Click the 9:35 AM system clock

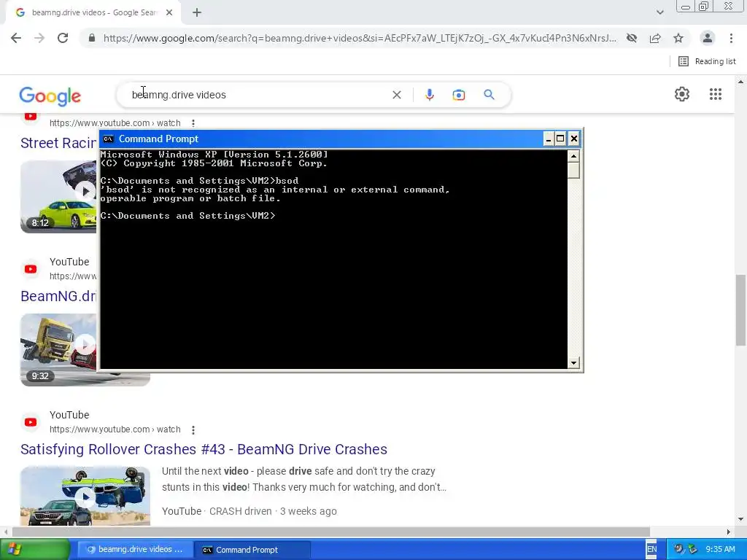pos(720,549)
